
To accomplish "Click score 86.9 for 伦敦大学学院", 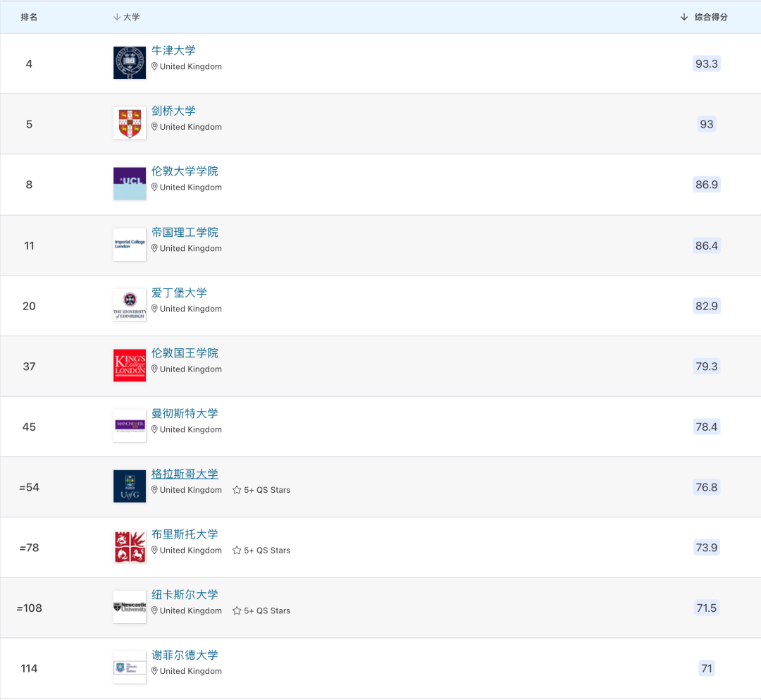I will (707, 185).
